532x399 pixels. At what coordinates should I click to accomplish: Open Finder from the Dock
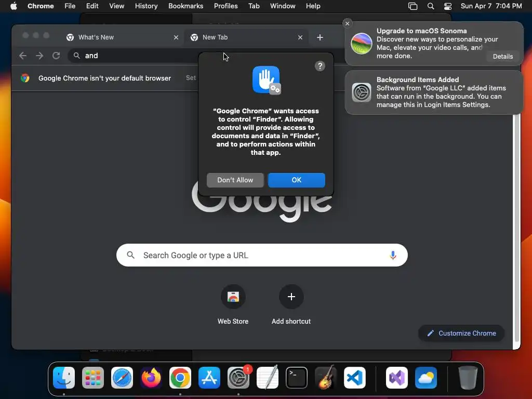click(64, 377)
